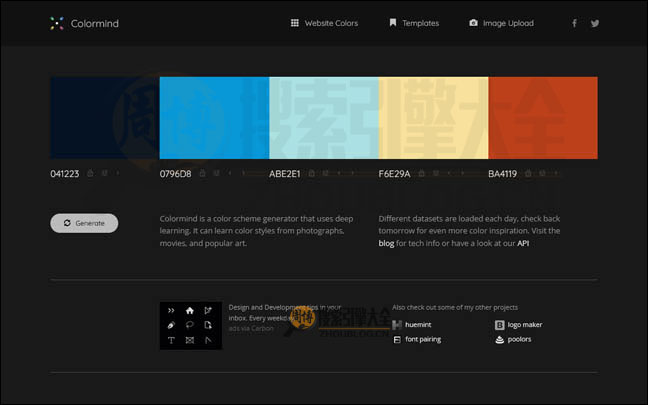Visit the logo maker project link

(x=525, y=325)
